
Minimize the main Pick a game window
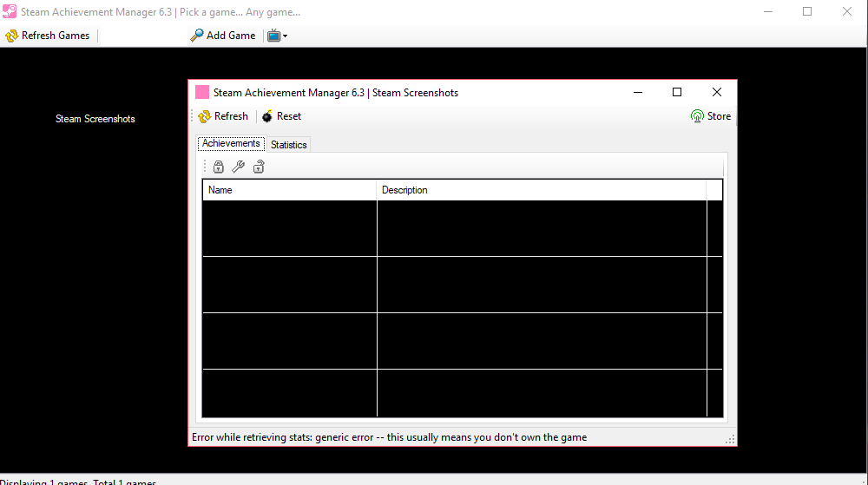pos(768,11)
